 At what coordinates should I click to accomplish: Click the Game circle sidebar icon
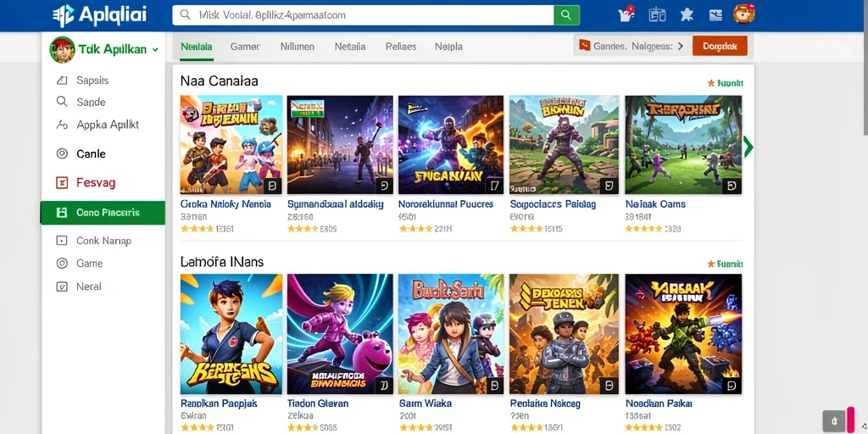click(62, 264)
